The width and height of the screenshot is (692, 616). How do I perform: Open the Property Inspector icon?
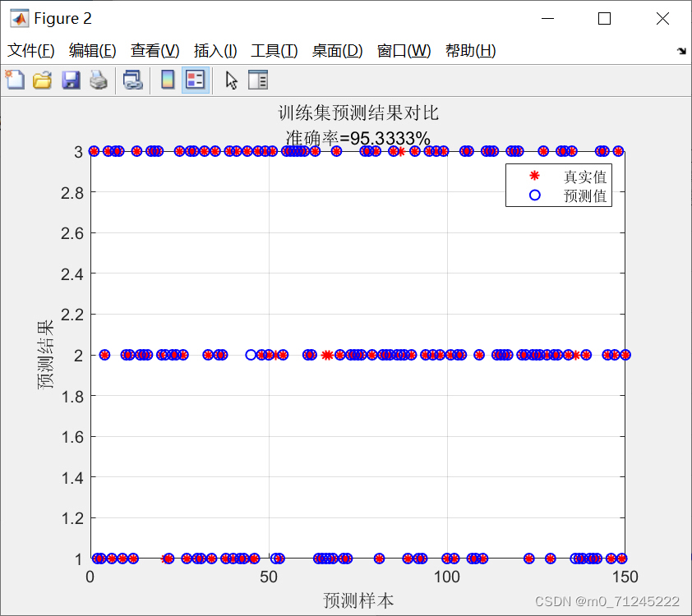click(257, 80)
